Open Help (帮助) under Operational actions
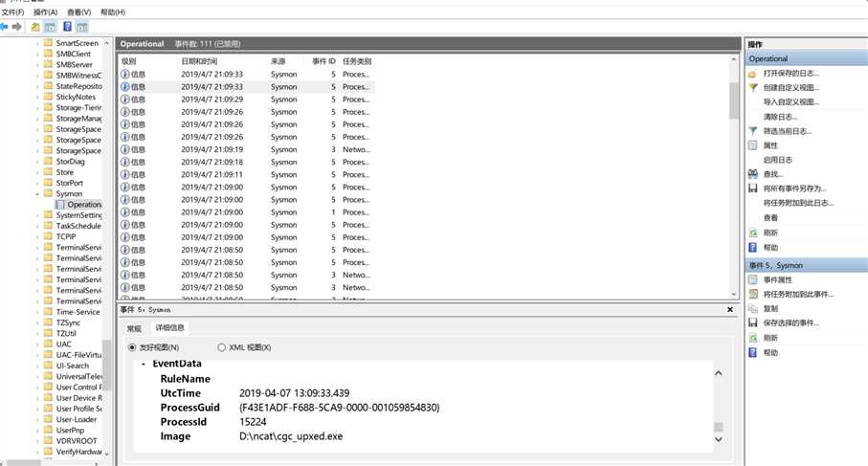868x466 pixels. [770, 248]
